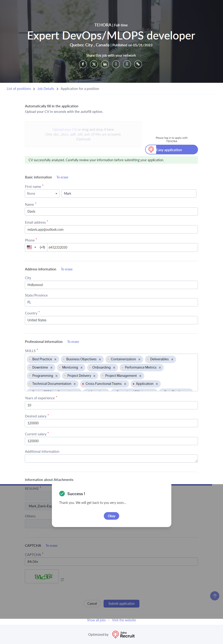Delete the Project Management skill tag
The image size is (223, 644).
(140, 376)
